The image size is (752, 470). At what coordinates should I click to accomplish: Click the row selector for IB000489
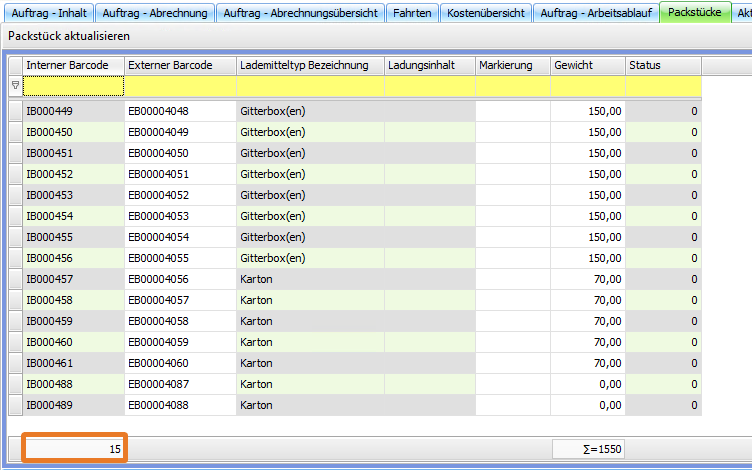[x=15, y=405]
